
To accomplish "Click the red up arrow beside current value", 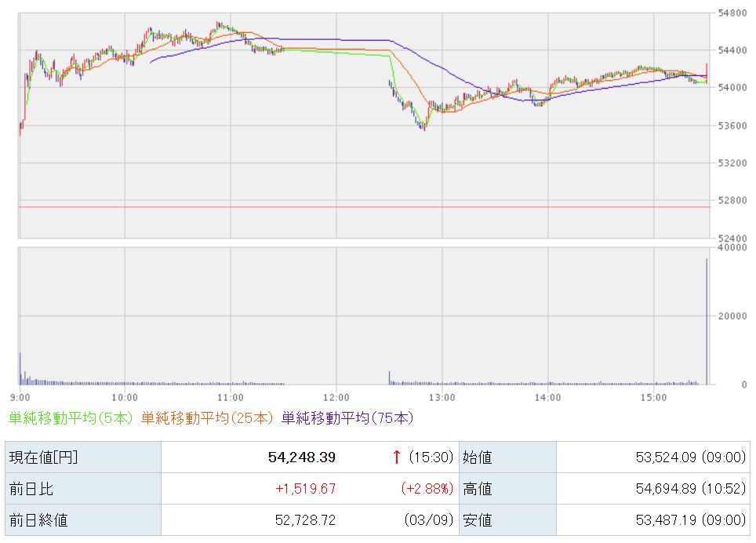I will [x=396, y=457].
